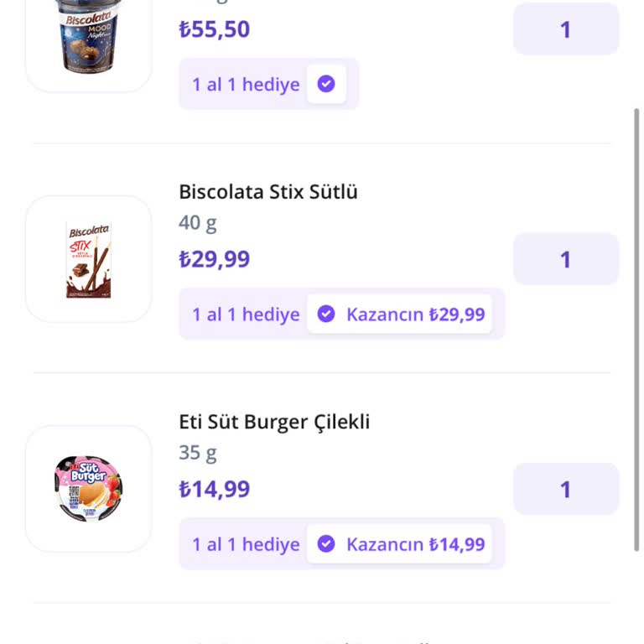Tap the "1 al 1 hediye" label under ₺29,99
This screenshot has height=644, width=644.
click(x=246, y=314)
